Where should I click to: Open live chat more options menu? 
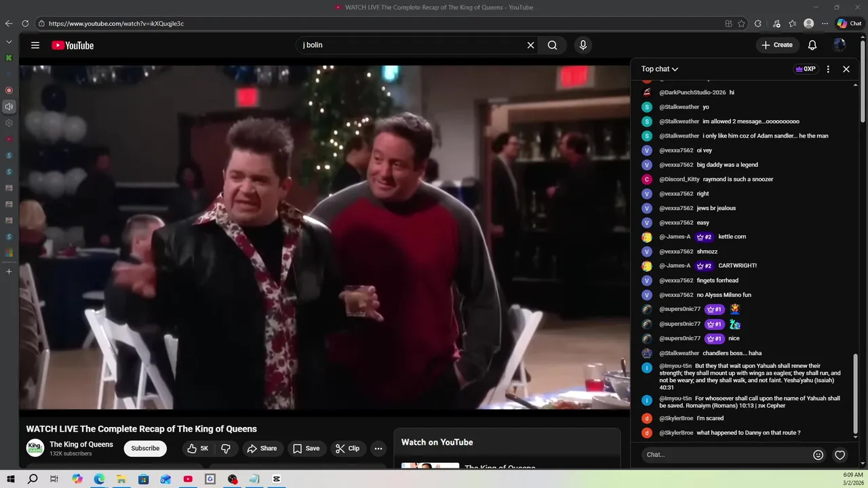pyautogui.click(x=828, y=69)
